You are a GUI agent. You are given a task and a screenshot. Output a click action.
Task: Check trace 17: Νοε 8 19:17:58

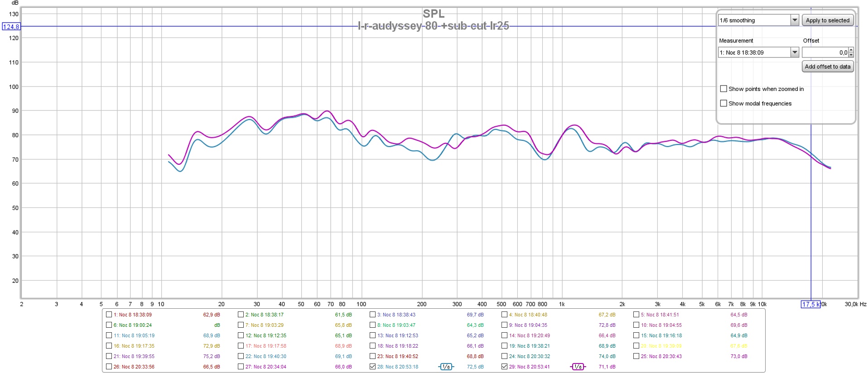[x=241, y=346]
